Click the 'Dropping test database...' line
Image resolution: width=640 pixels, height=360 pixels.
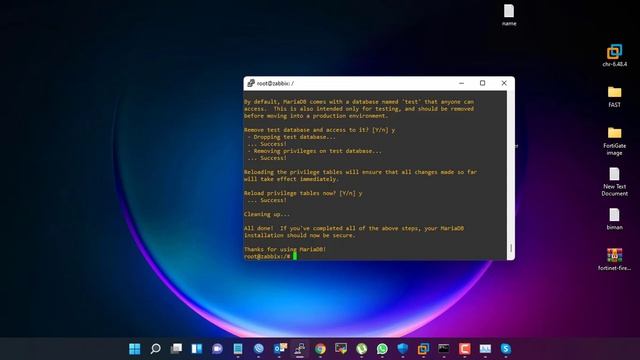291,137
